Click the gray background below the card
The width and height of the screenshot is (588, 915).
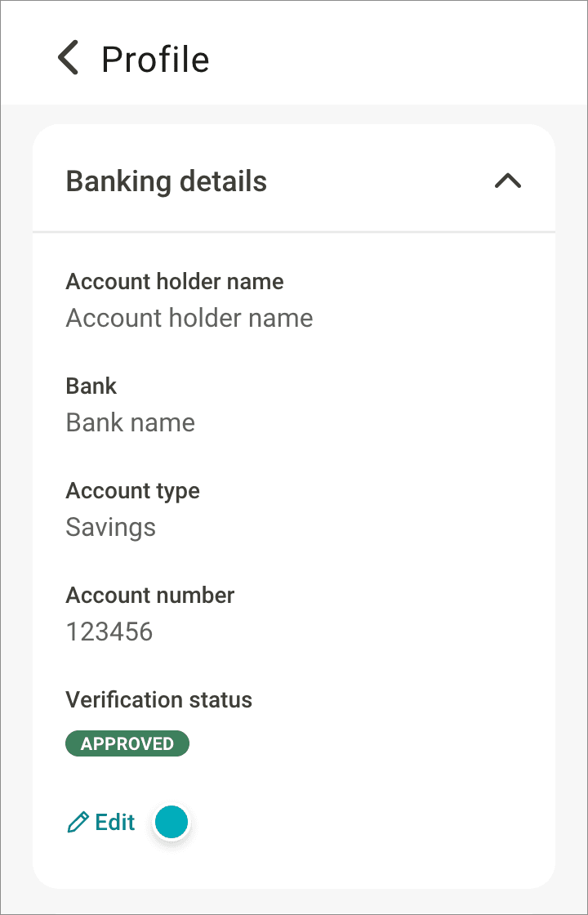(294, 901)
